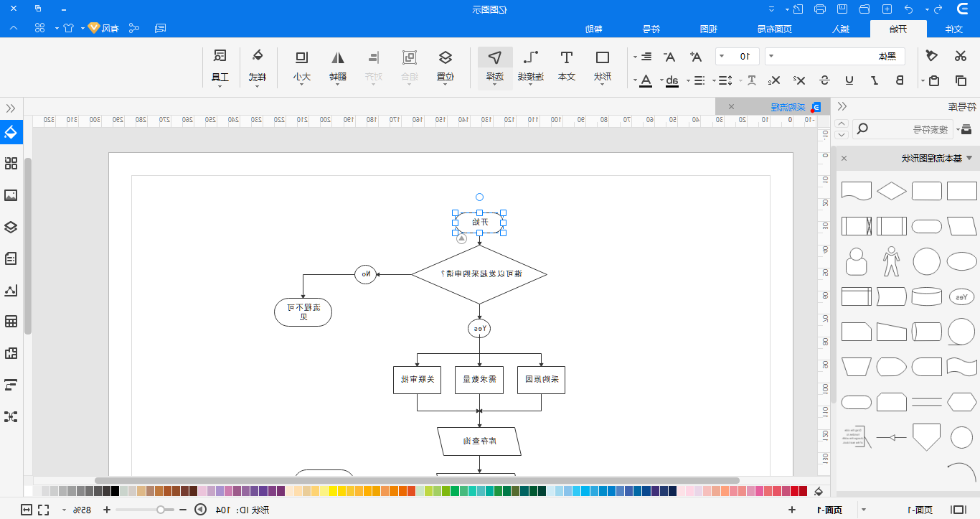The height and width of the screenshot is (519, 980).
Task: Toggle Subscript formatting
Action: point(776,80)
